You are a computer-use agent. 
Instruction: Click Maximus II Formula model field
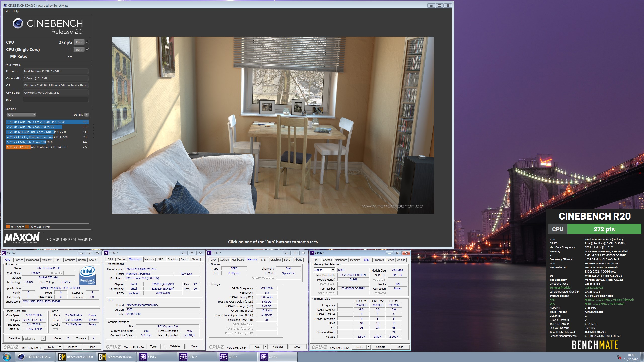[149, 274]
